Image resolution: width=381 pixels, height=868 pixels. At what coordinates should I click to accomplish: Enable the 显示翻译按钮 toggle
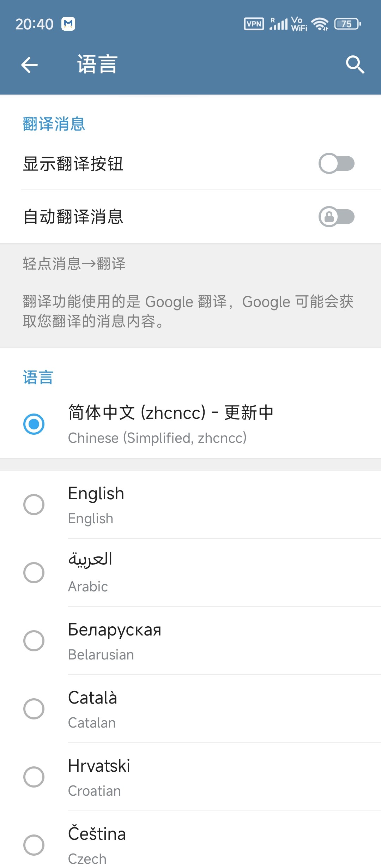(337, 163)
